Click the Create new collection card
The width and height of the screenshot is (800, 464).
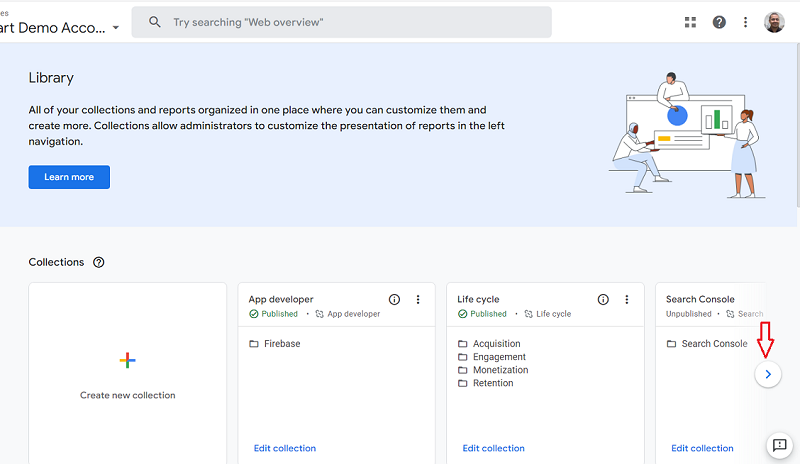(127, 372)
